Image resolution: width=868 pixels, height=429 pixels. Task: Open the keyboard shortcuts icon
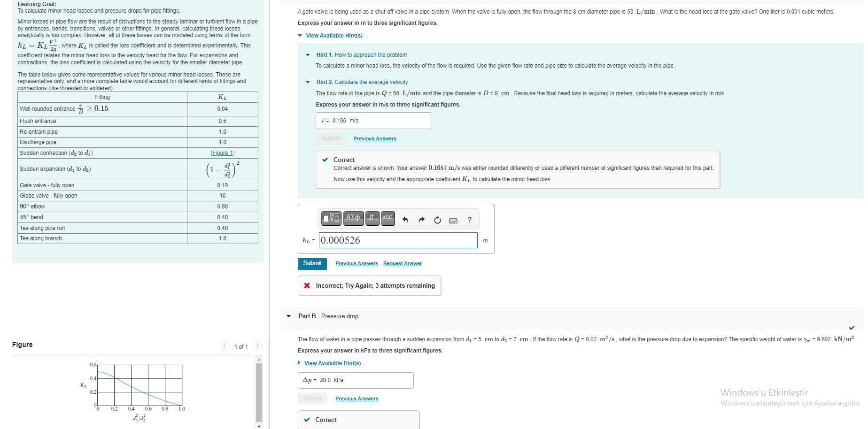453,220
